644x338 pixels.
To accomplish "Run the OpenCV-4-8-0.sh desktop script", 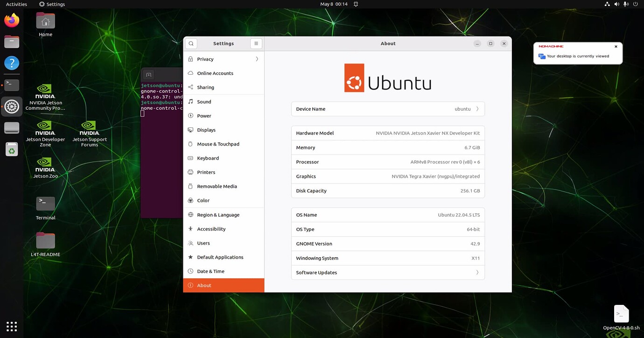I will [621, 313].
